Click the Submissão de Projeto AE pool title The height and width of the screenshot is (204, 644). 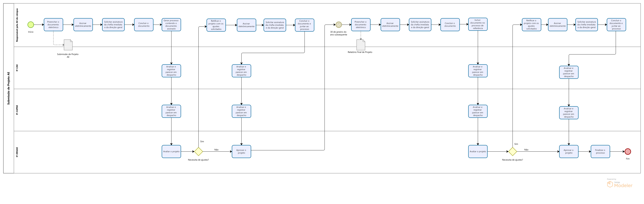(9, 88)
